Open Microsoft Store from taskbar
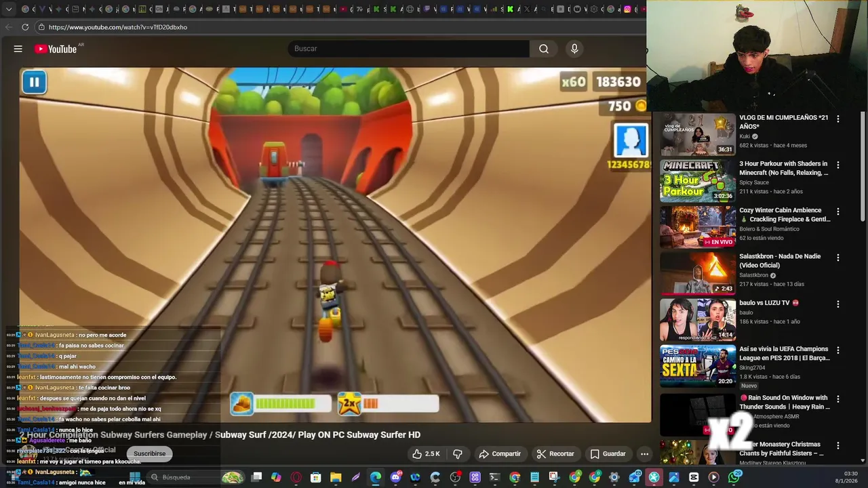 315,477
